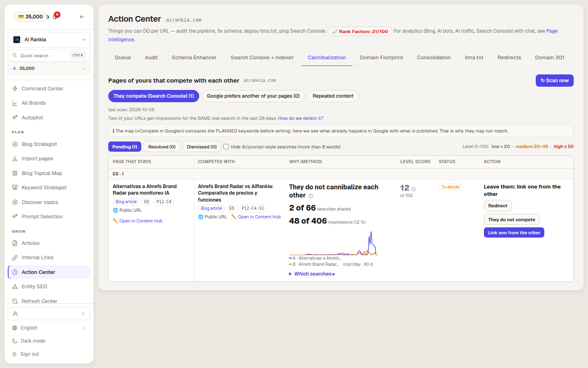Click the 'They do not compete' button
Viewport: 588px width, 368px height.
512,220
